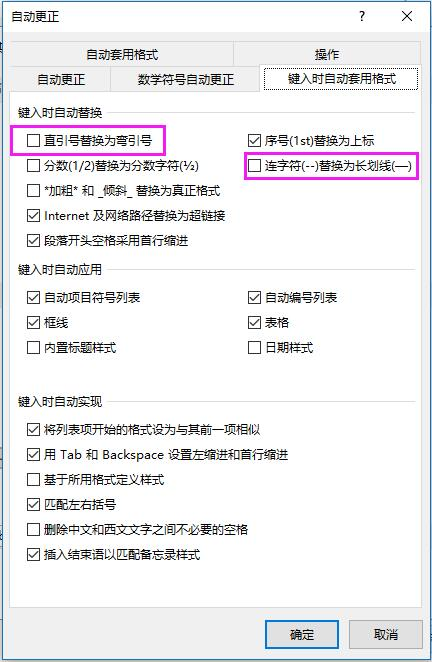This screenshot has height=662, width=432.
Task: Uncheck 匹配左右括号 checkbox
Action: [x=33, y=505]
